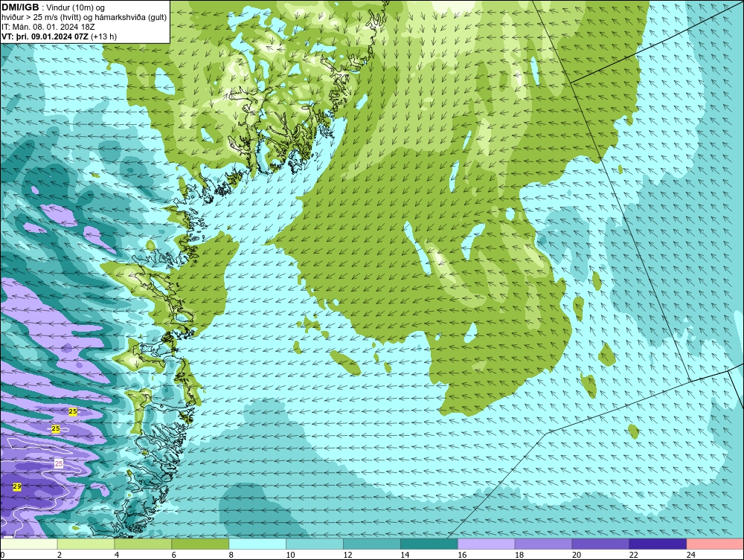Click the 16–18 m/s lavender legend swatch
Image resolution: width=744 pixels, height=560 pixels.
(487, 544)
